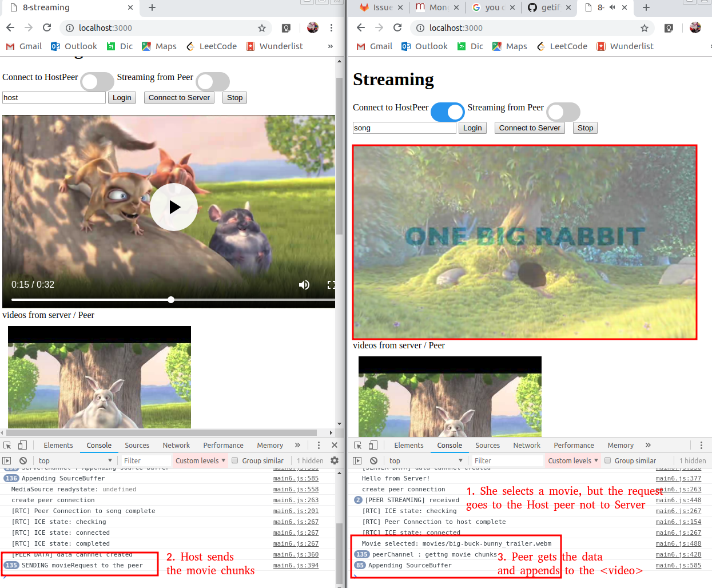Viewport: 712px width, 588px height.
Task: Open top context dropdown in left console
Action: click(x=75, y=460)
